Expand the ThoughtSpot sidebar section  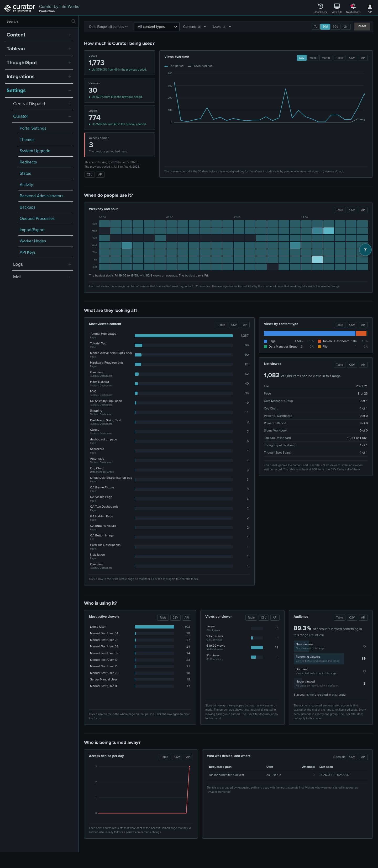pos(39,63)
